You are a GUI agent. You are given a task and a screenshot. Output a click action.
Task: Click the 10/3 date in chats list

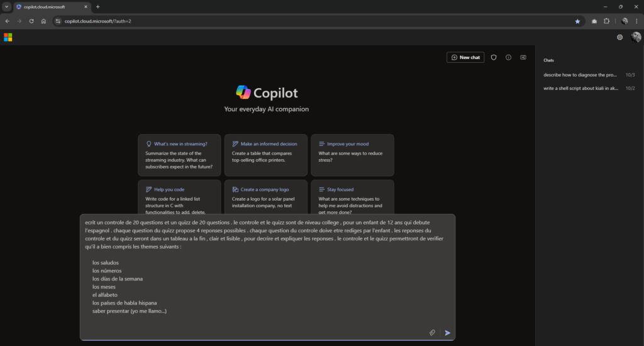pyautogui.click(x=630, y=75)
